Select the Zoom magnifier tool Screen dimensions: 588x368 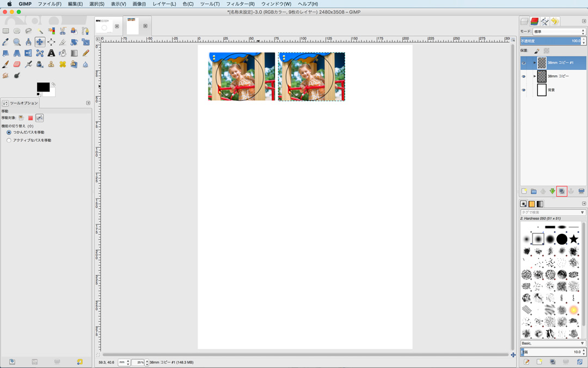coord(17,42)
